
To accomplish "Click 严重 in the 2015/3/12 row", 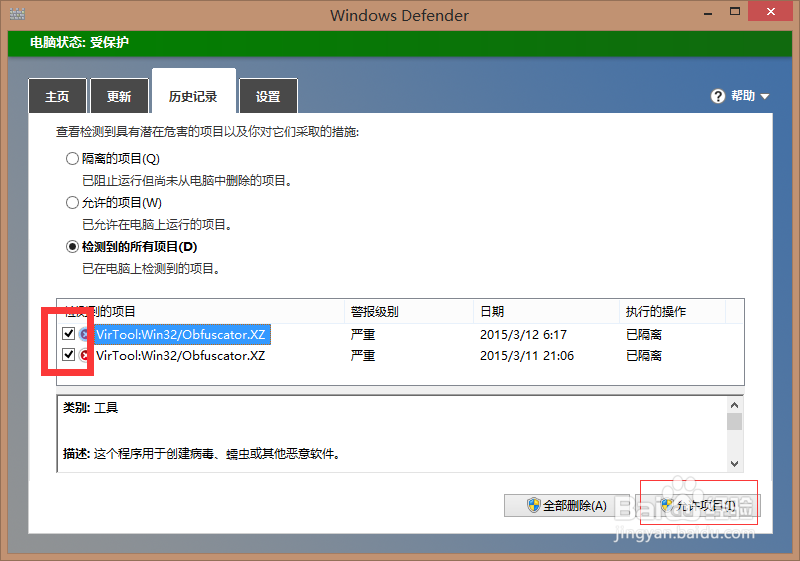I will 363,335.
